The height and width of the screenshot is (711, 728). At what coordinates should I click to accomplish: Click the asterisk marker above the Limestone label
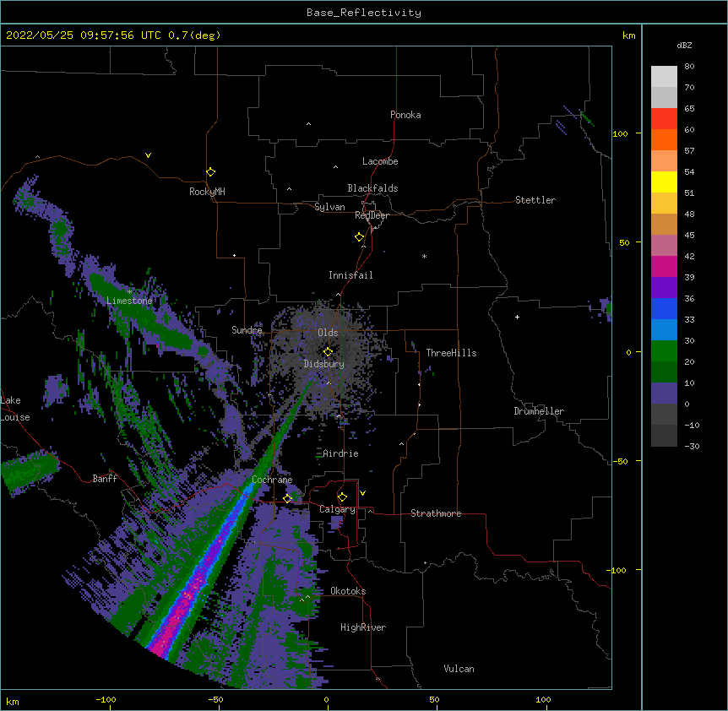(129, 292)
